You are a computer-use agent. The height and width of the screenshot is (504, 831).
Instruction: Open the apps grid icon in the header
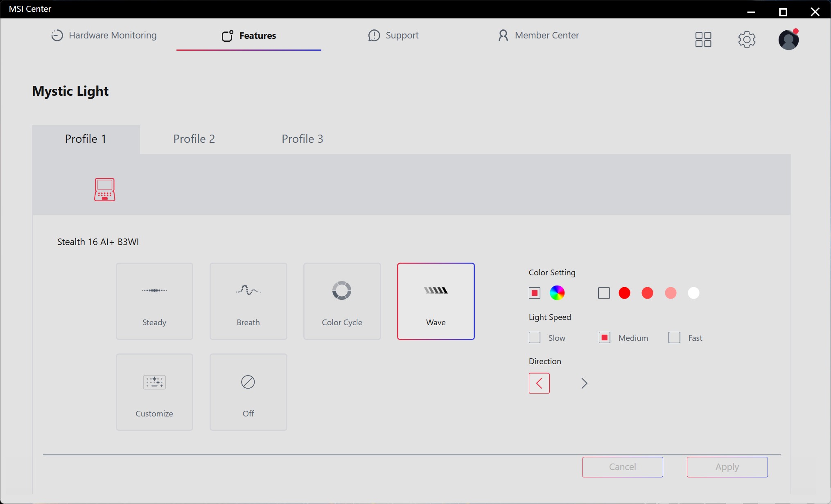703,40
